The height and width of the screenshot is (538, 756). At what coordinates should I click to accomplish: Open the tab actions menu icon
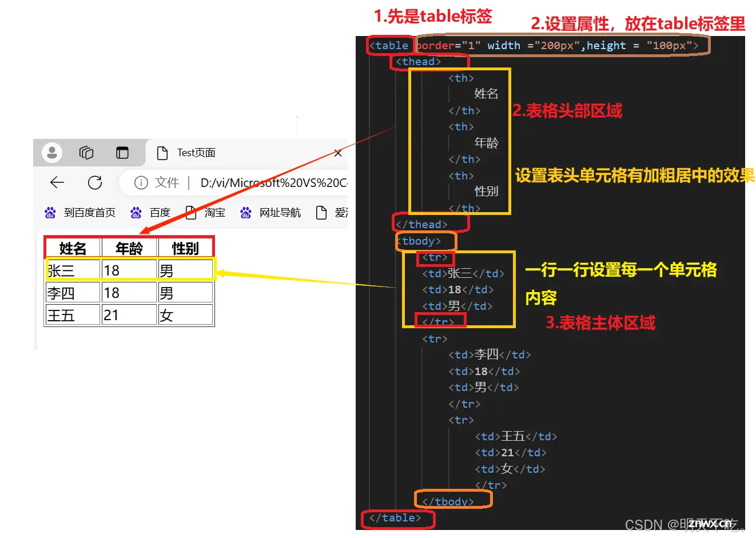click(x=122, y=153)
